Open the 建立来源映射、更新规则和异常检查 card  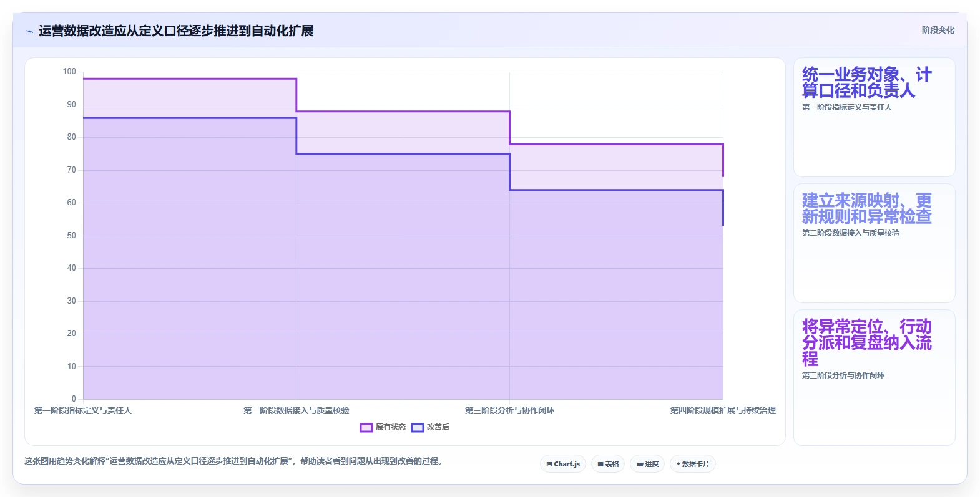click(x=874, y=243)
